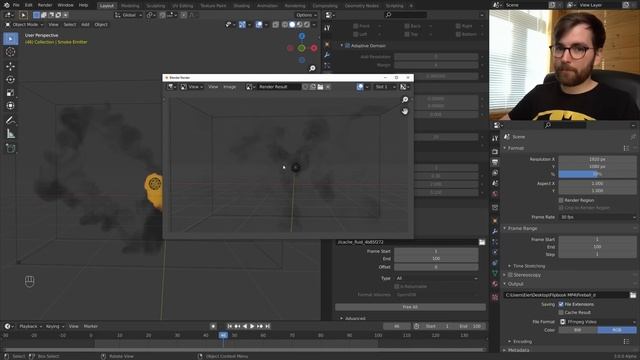Browse folder for the fluid cache path
This screenshot has height=360, width=640.
(482, 242)
